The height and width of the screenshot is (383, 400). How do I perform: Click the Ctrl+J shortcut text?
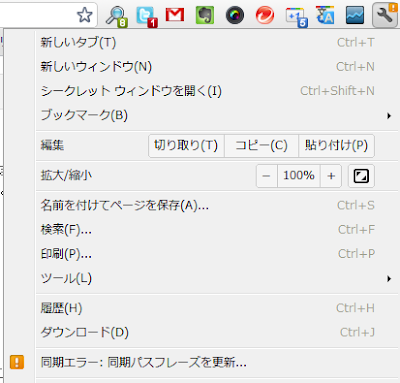(357, 332)
